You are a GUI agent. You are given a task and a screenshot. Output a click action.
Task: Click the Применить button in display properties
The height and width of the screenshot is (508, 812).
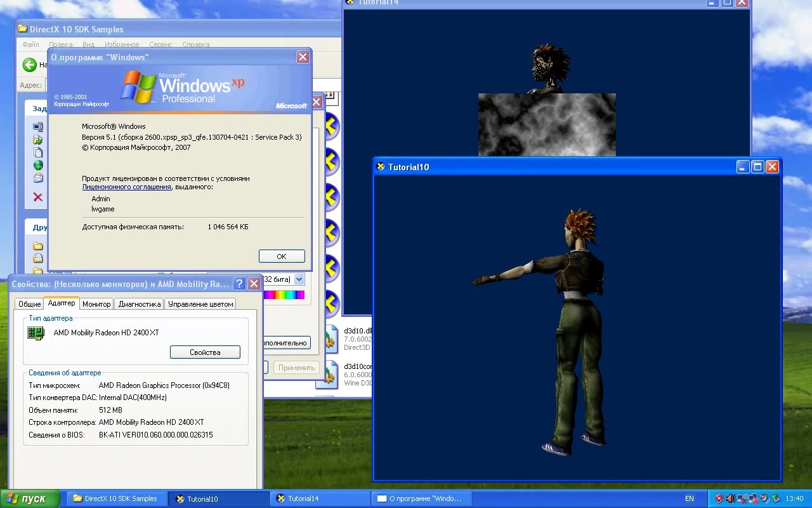pyautogui.click(x=296, y=368)
